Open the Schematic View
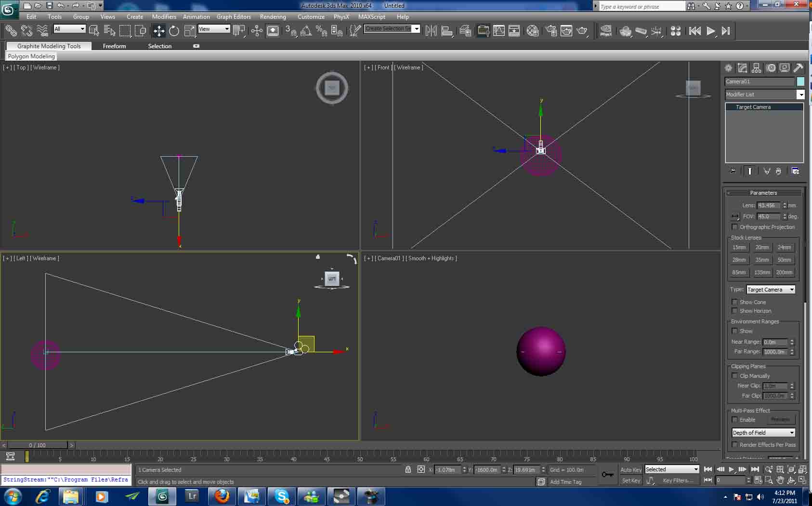The height and width of the screenshot is (506, 812). (x=514, y=31)
